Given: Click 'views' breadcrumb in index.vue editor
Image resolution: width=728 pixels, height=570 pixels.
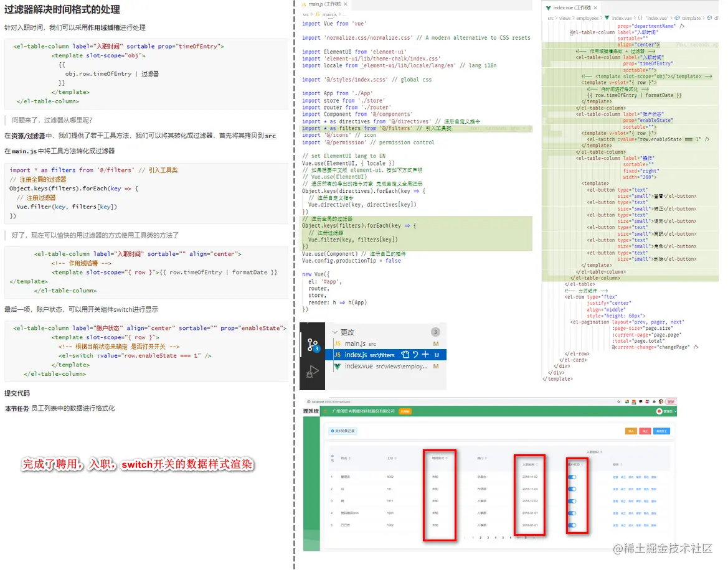Looking at the screenshot, I should pyautogui.click(x=565, y=18).
